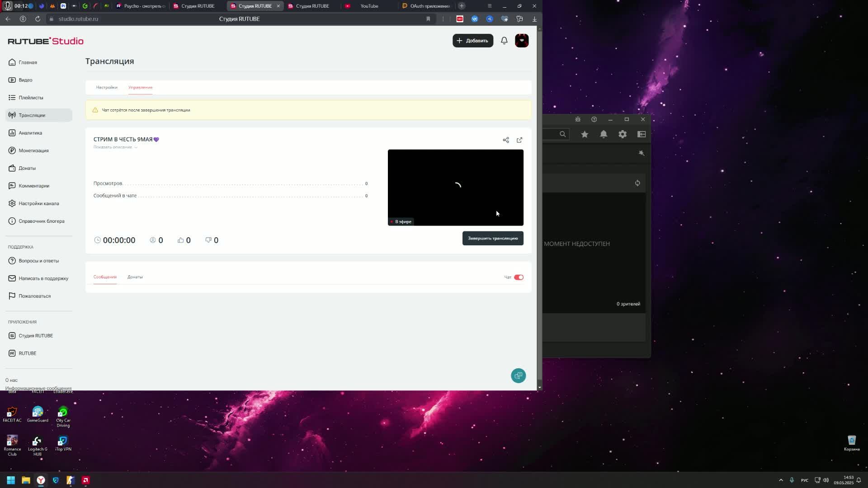The image size is (868, 488).
Task: Switch to the Настройки tab
Action: (107, 87)
